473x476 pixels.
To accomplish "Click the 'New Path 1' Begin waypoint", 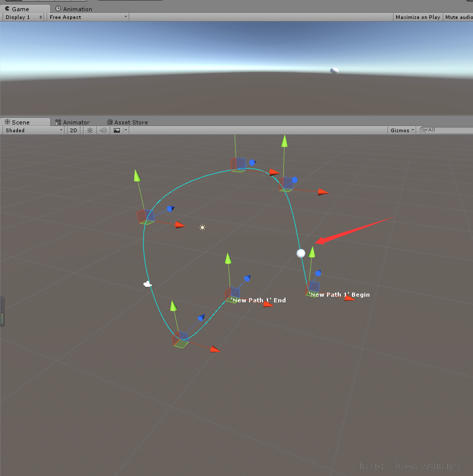I will [313, 289].
